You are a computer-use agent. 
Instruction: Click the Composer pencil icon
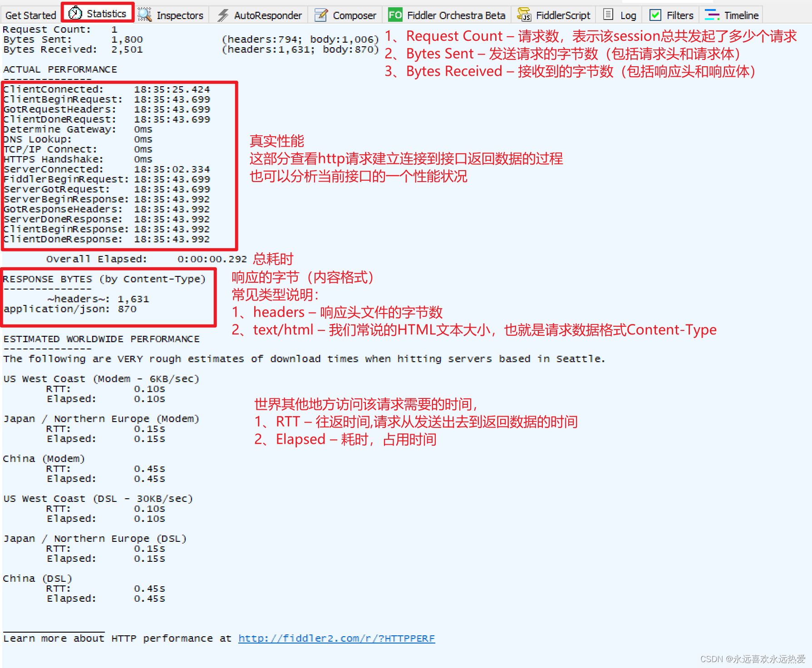coord(320,14)
